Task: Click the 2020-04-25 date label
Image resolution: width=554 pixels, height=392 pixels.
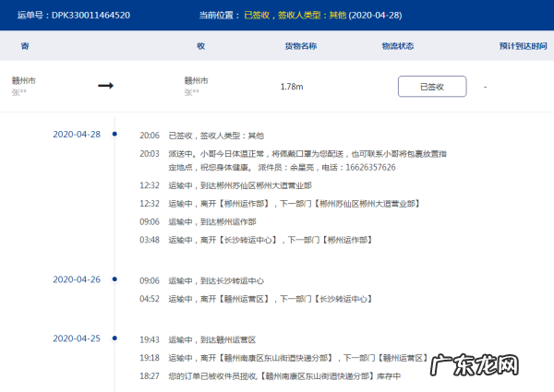Action: tap(77, 339)
